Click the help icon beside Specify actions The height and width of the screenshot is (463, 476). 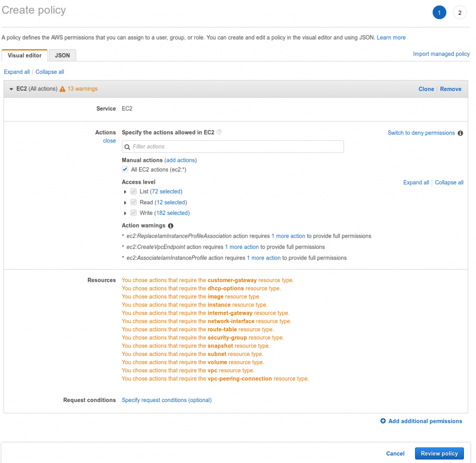[219, 132]
